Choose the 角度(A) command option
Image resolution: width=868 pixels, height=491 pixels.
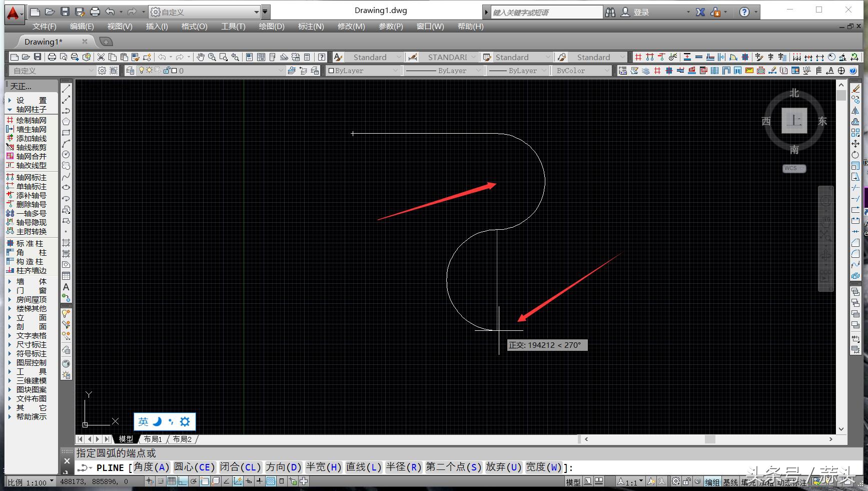[152, 467]
